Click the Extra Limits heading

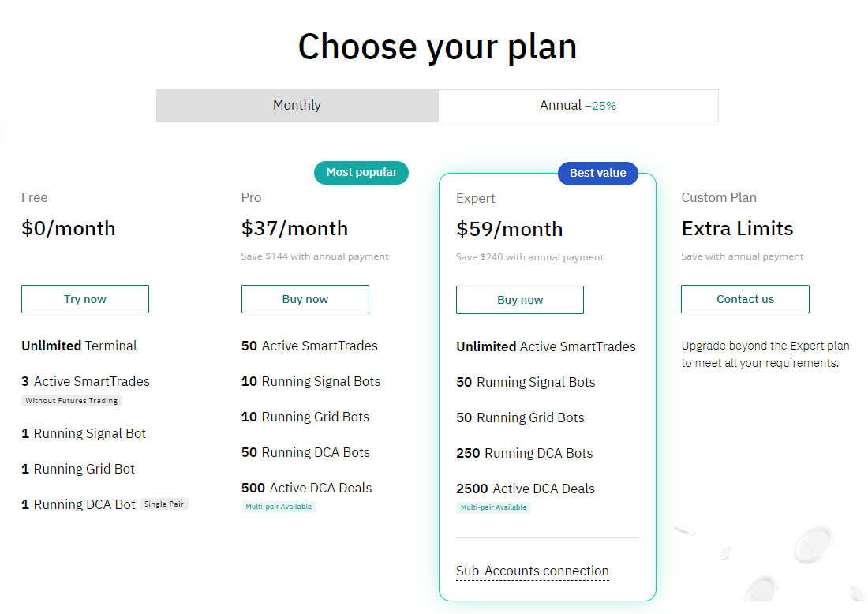pos(737,228)
